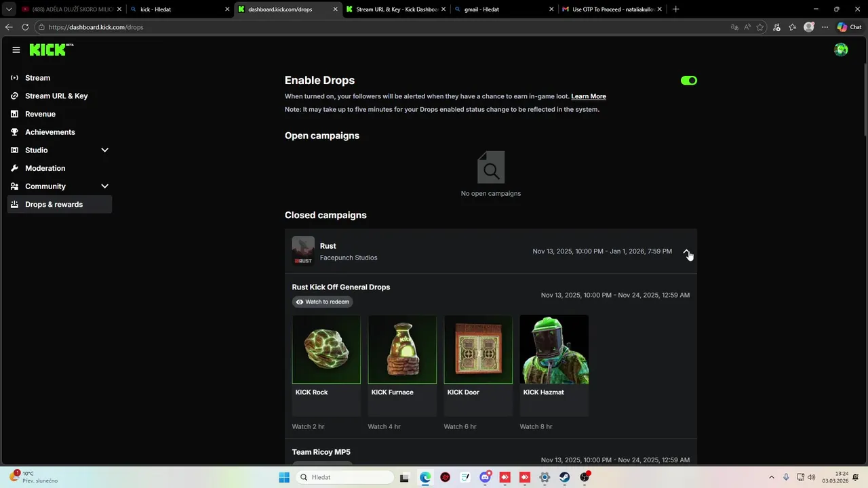Open Stream in the sidebar

[x=60, y=78]
